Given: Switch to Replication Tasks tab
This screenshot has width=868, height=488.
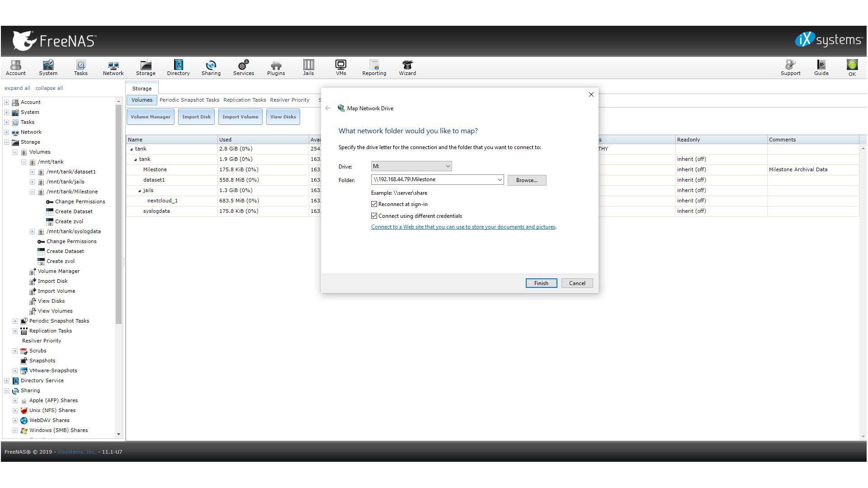Looking at the screenshot, I should 245,100.
